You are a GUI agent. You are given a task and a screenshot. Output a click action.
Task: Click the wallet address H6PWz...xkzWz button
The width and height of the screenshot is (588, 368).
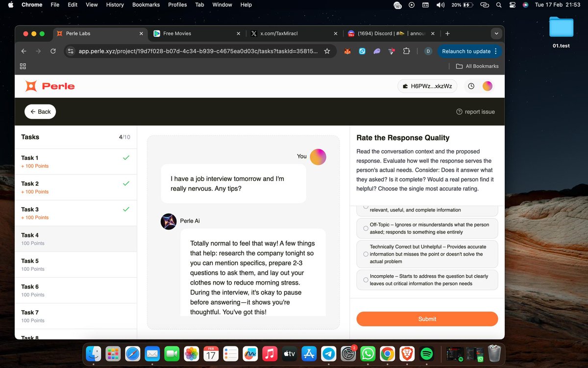427,86
